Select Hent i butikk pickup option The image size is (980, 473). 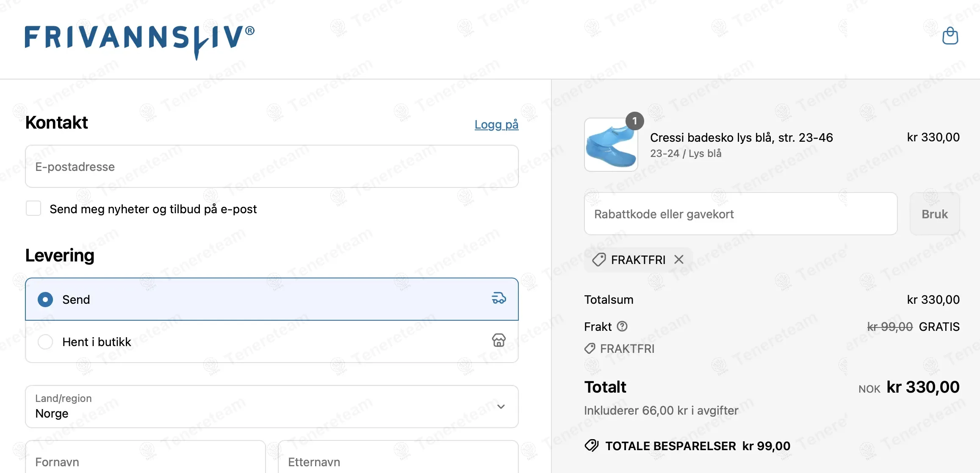click(x=272, y=341)
